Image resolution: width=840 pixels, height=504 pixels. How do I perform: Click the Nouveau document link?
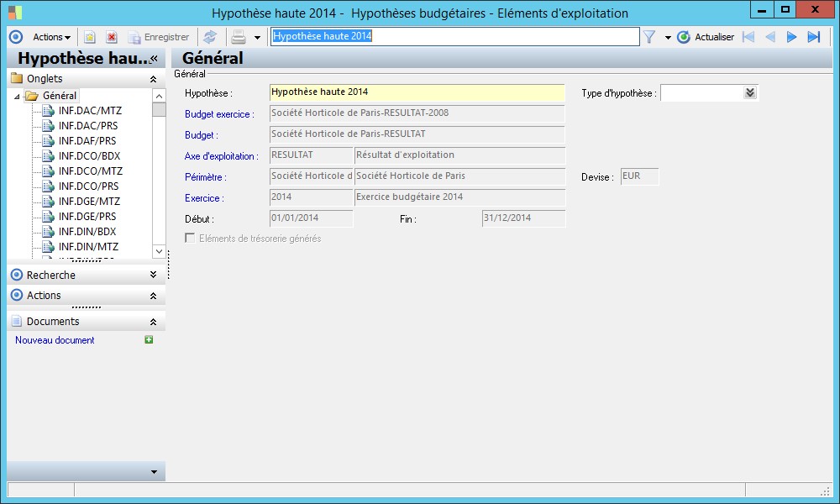click(x=55, y=340)
